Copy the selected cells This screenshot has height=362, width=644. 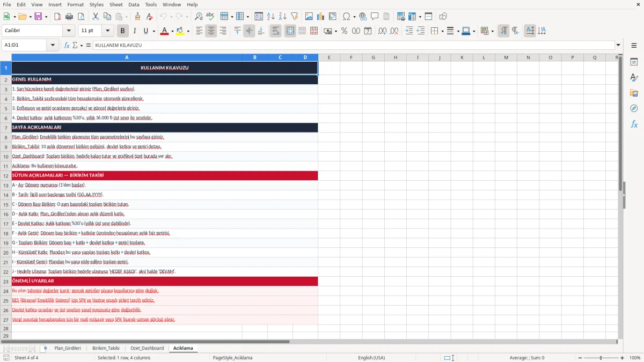[x=107, y=17]
